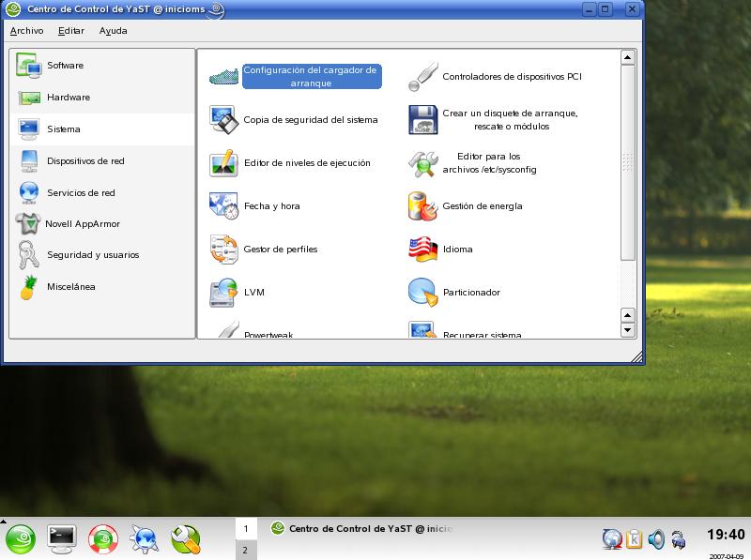This screenshot has width=751, height=560.
Task: Open Dispositivos de red category
Action: (84, 161)
